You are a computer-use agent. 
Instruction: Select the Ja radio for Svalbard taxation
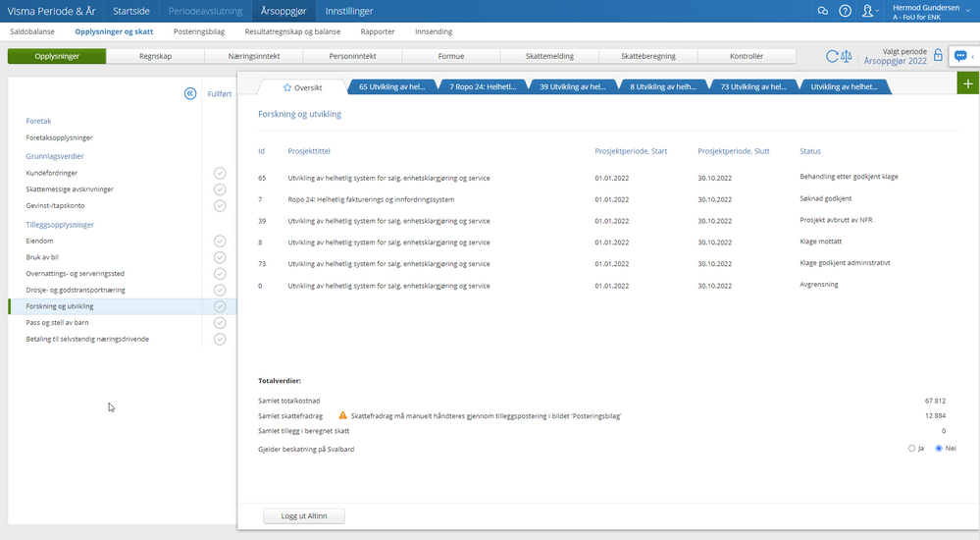911,449
